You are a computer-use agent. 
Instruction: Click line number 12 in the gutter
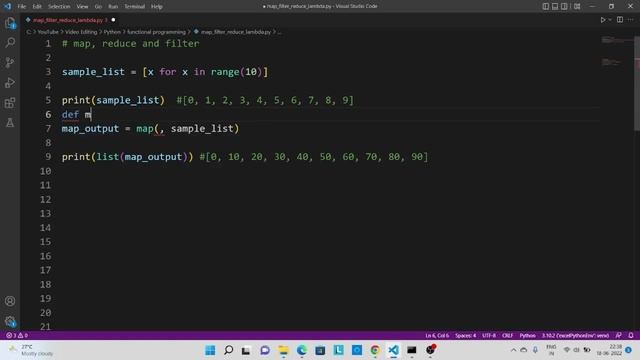pyautogui.click(x=45, y=200)
